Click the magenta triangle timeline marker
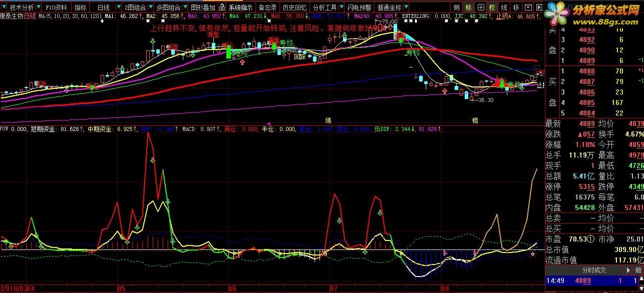 point(268,123)
